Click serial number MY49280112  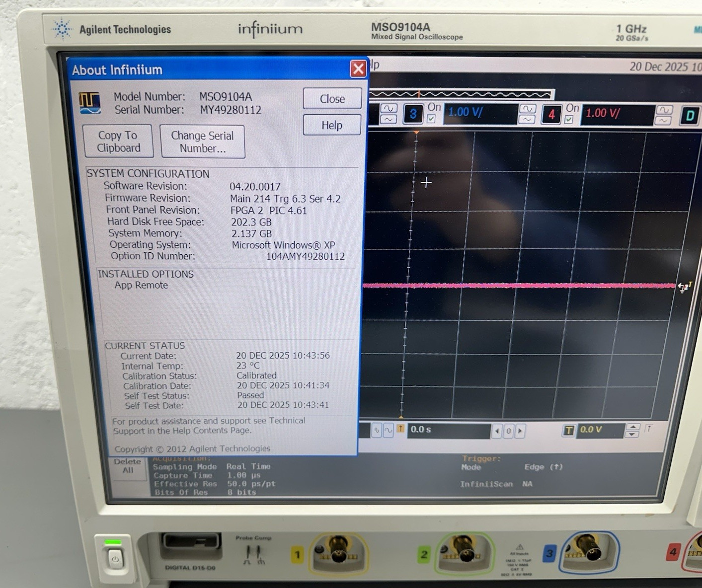(x=231, y=110)
